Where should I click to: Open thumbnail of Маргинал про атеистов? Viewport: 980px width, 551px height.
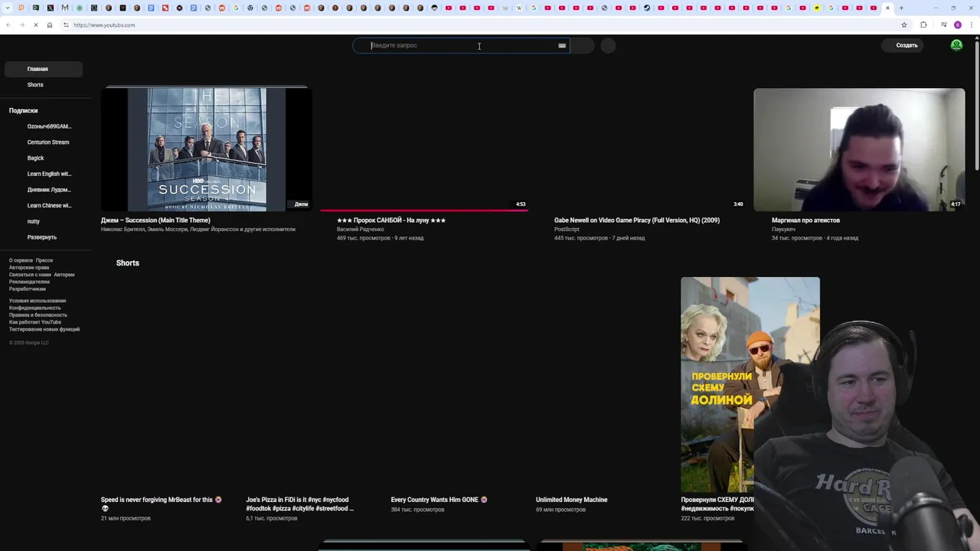tap(859, 149)
